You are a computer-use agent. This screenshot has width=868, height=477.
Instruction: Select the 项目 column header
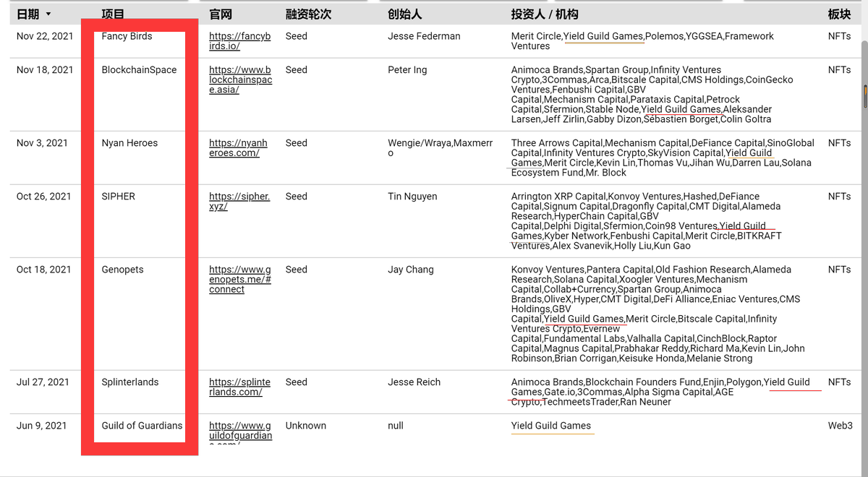coord(111,13)
